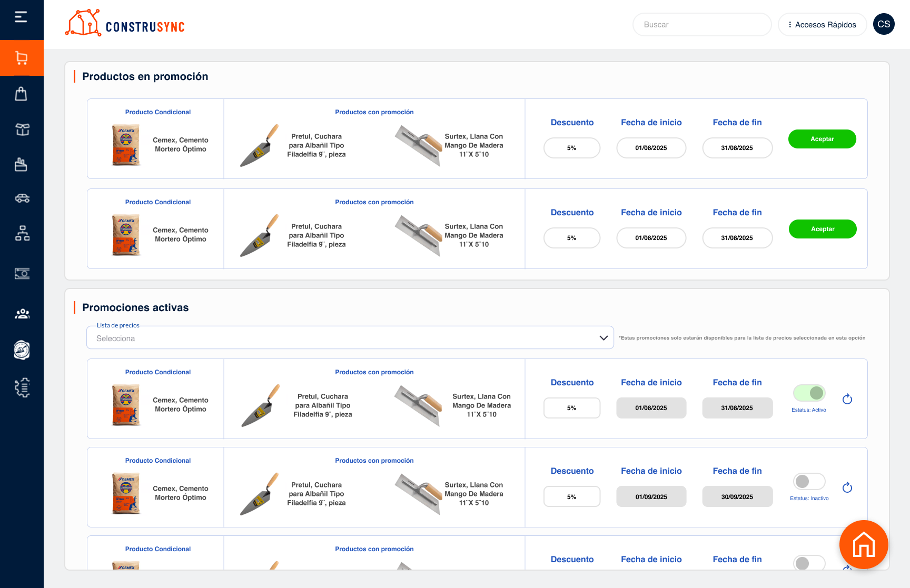This screenshot has height=588, width=910.
Task: Click Cemex cement bag image in second promotion
Action: pyautogui.click(x=126, y=235)
